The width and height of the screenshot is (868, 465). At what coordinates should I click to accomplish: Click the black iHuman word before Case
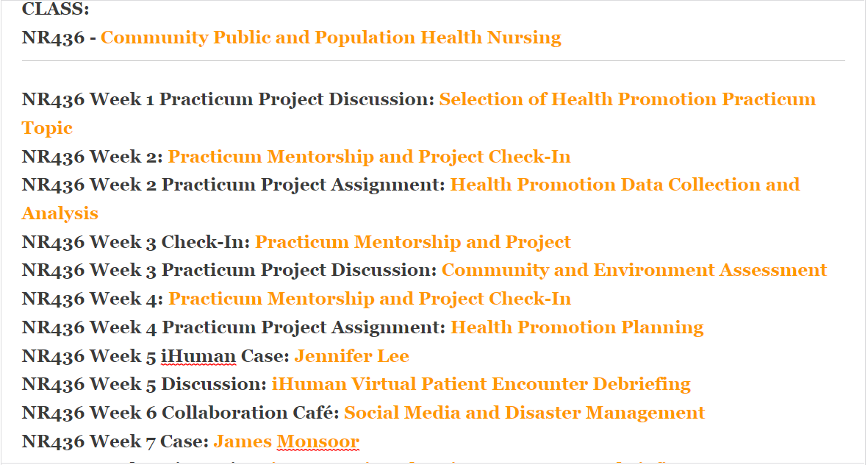(198, 356)
